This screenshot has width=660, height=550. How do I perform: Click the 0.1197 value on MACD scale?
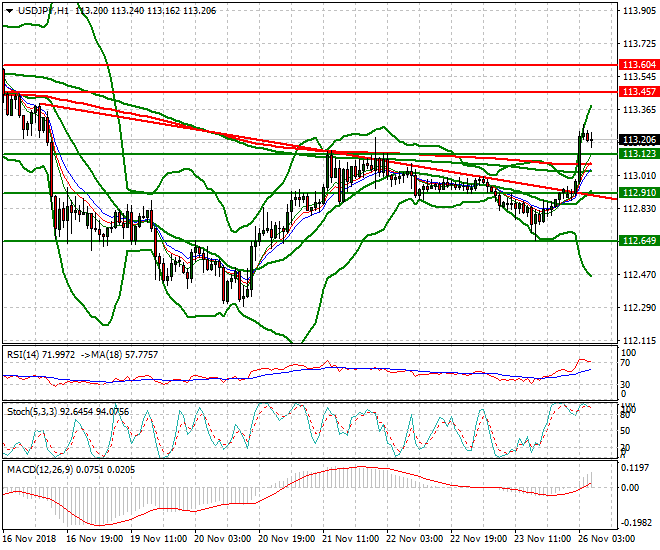tap(636, 468)
